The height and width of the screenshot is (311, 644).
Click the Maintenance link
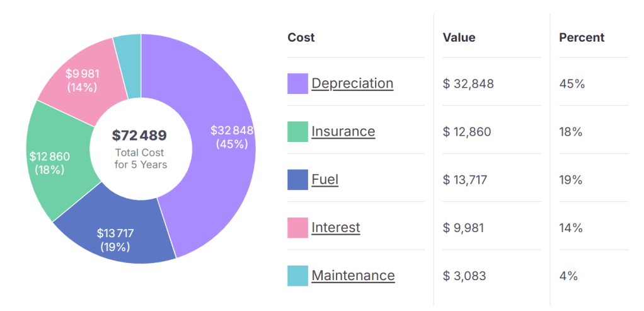point(353,276)
